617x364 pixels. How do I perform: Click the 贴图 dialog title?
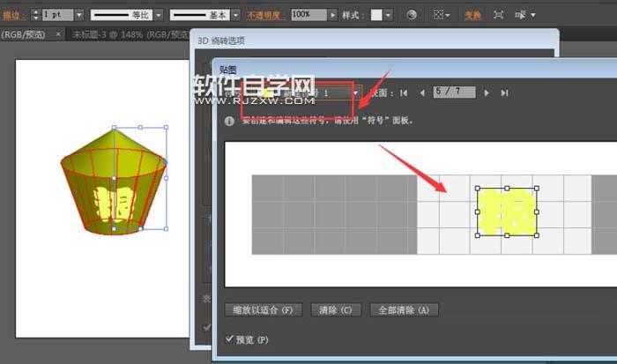click(x=227, y=70)
